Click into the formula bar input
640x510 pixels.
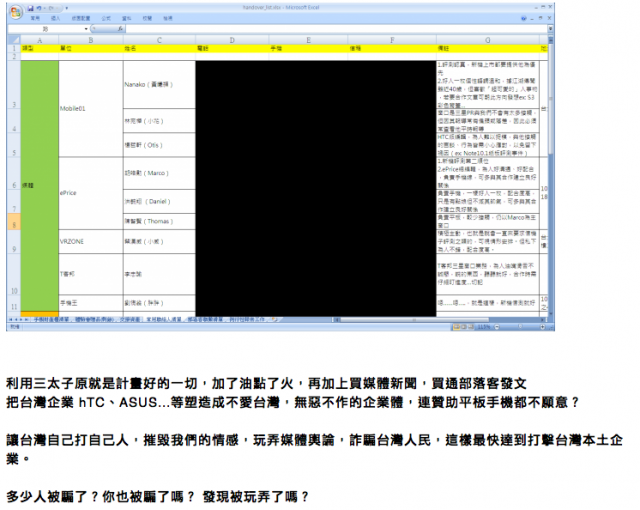(337, 29)
